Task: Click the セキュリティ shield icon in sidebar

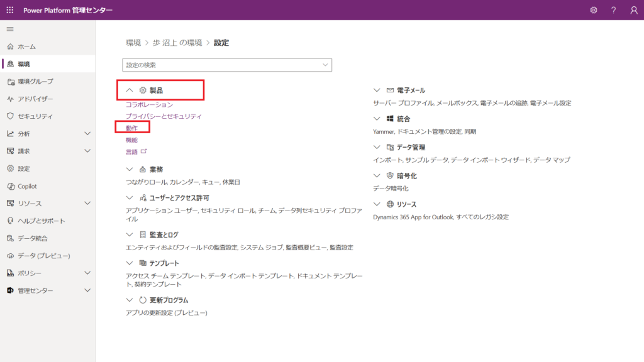Action: point(10,116)
